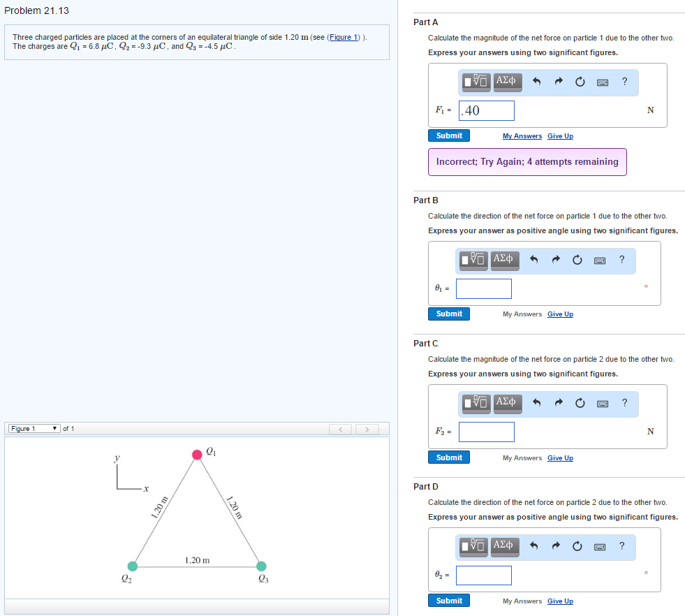Viewport: 685px width, 616px height.
Task: Click the next figure arrow
Action: click(x=367, y=428)
